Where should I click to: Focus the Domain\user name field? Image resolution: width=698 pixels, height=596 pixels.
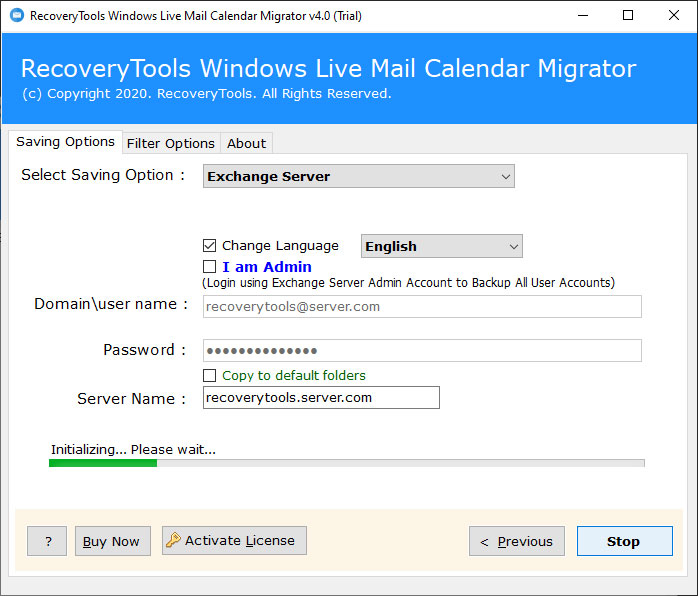(x=422, y=307)
